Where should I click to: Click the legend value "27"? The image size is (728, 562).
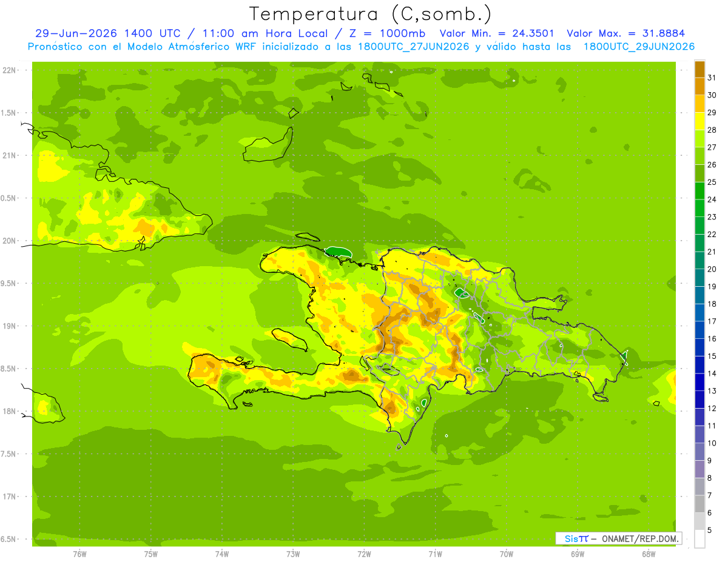click(712, 147)
